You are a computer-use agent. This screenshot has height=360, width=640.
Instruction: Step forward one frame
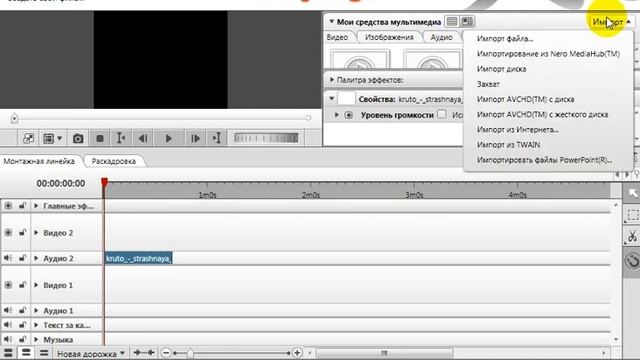pos(195,138)
